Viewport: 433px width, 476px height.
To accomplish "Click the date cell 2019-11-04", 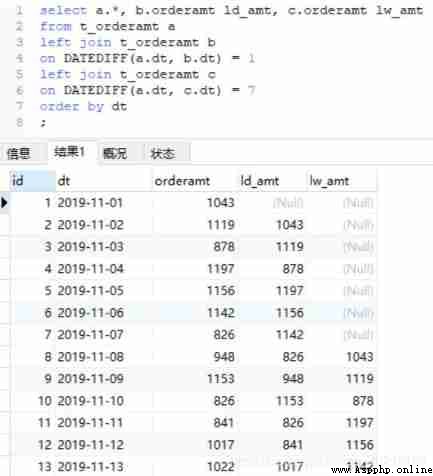I will [90, 269].
